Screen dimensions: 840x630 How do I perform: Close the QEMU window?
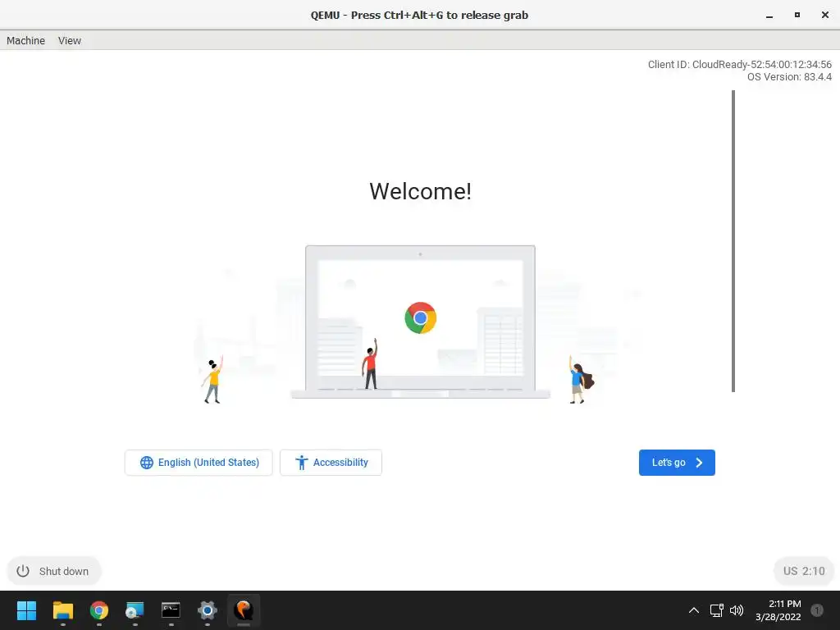(825, 15)
